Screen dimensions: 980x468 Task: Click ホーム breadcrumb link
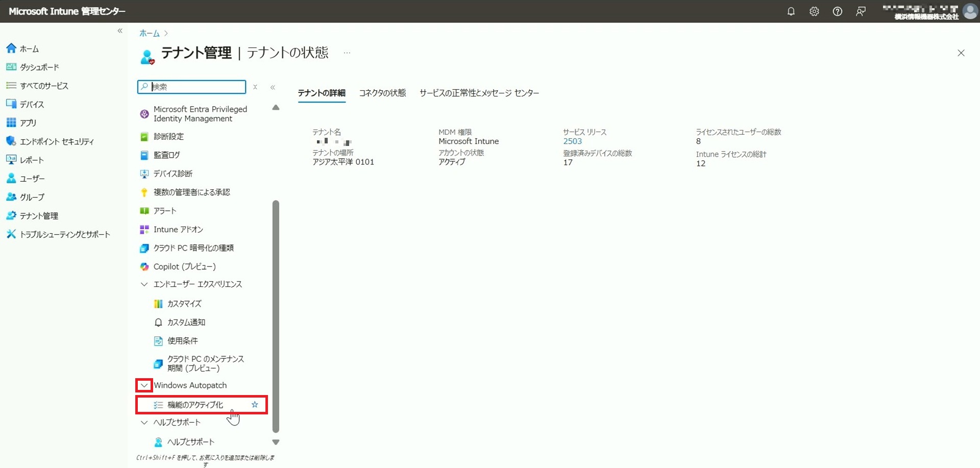click(150, 33)
